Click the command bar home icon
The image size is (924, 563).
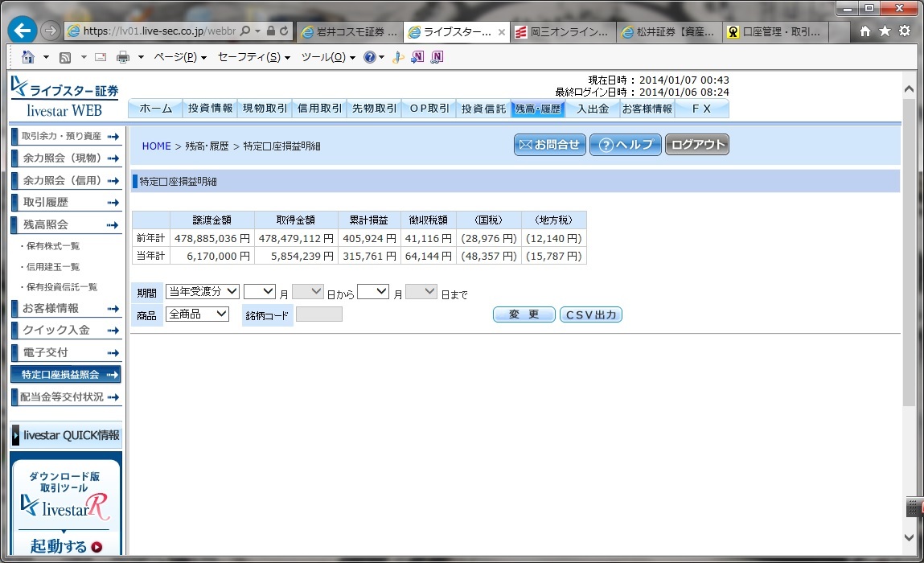coord(27,57)
